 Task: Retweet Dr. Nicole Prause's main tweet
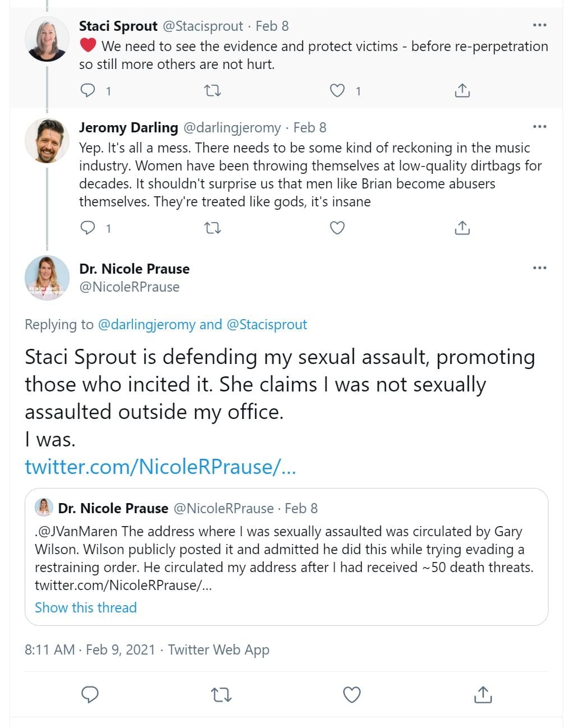[221, 695]
